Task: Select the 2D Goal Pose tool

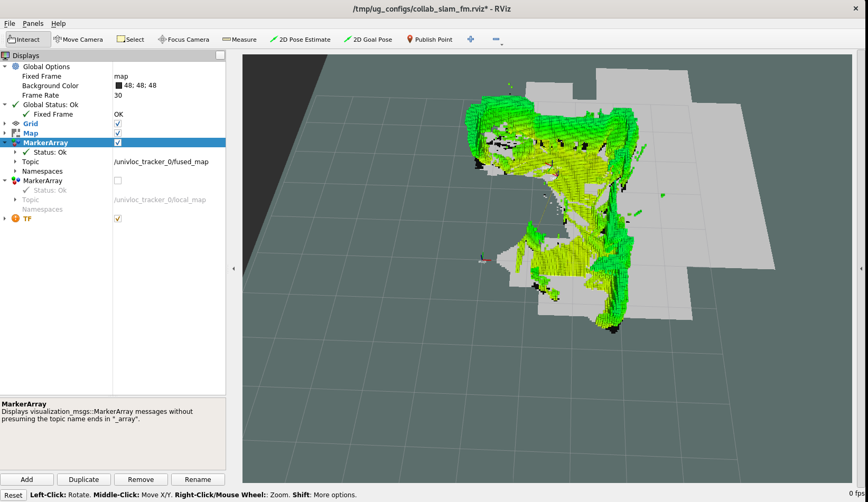Action: click(368, 40)
